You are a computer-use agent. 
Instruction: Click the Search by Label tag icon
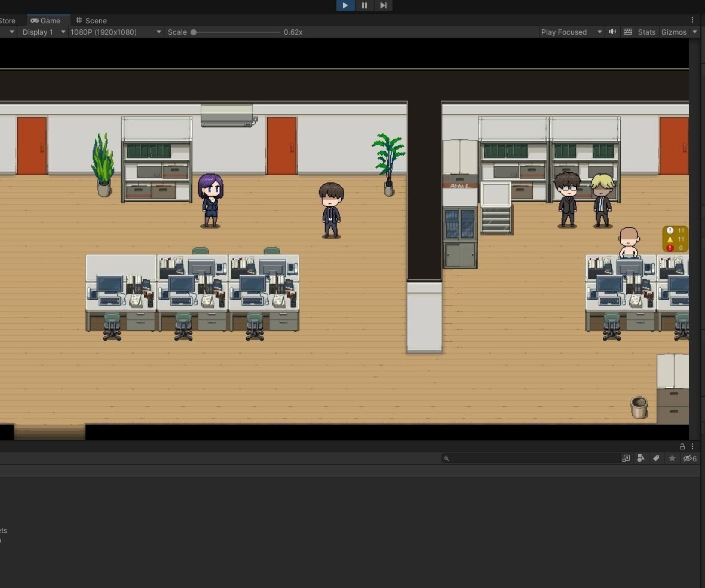click(x=656, y=458)
